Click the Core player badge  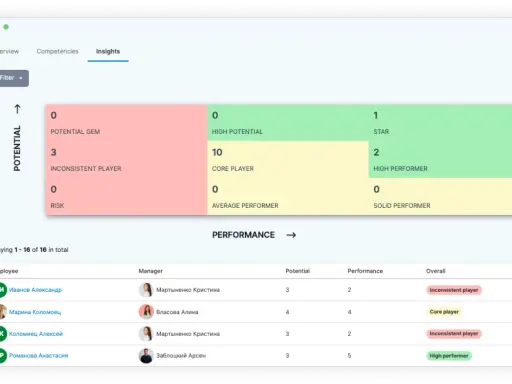444,312
